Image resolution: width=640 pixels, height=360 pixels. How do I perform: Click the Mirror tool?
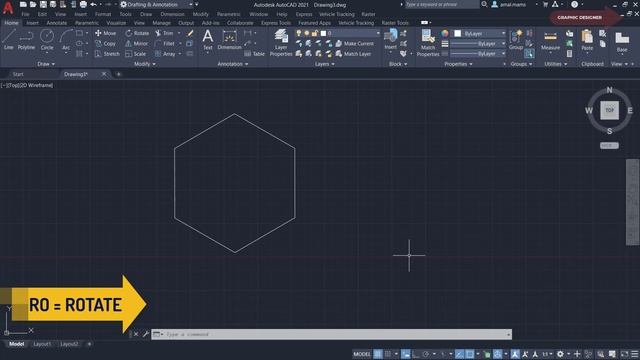(137, 43)
